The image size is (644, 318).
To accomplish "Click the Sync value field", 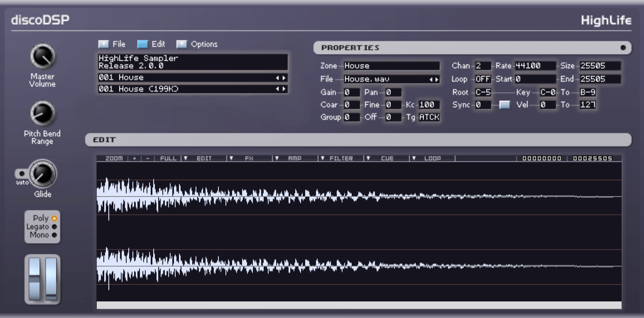I will click(x=483, y=105).
